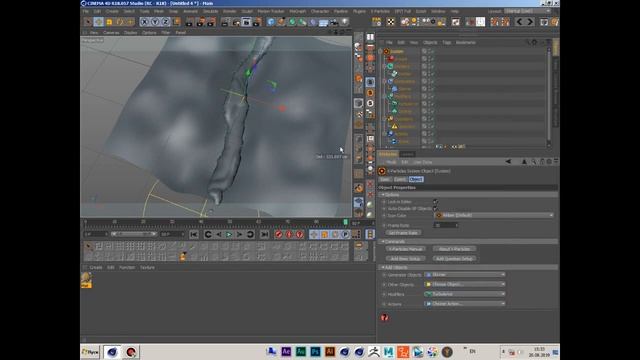
Task: Toggle visibility dots of top System object
Action: pyautogui.click(x=430, y=51)
